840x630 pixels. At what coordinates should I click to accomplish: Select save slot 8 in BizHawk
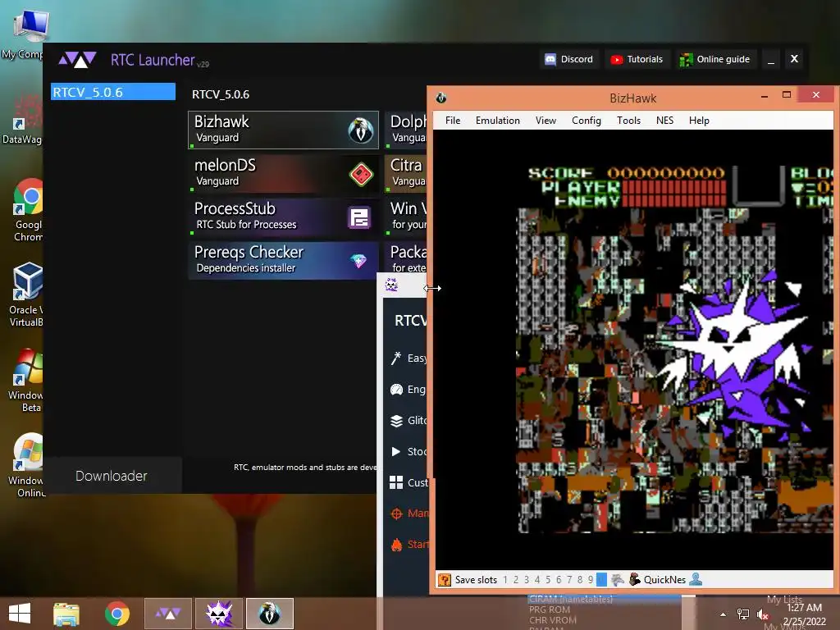pyautogui.click(x=580, y=580)
